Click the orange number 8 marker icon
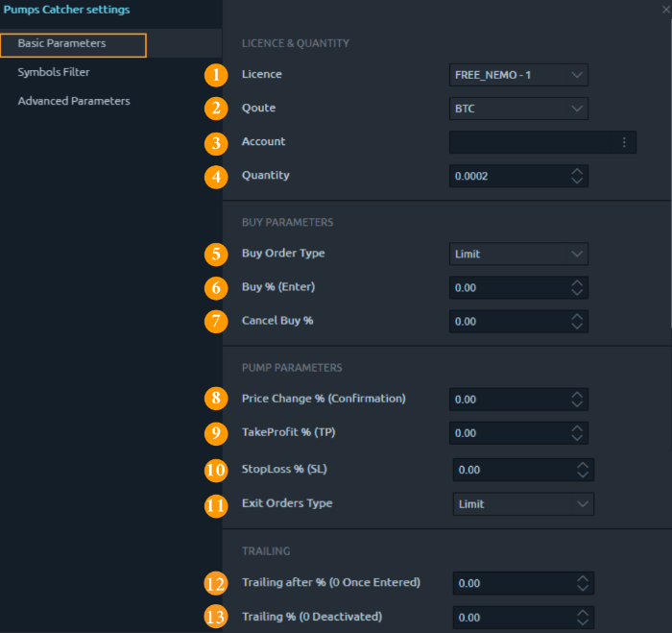 tap(217, 399)
